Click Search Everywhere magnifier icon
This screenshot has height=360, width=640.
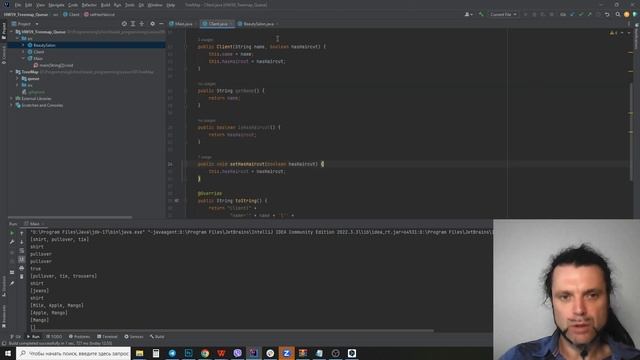(x=618, y=14)
